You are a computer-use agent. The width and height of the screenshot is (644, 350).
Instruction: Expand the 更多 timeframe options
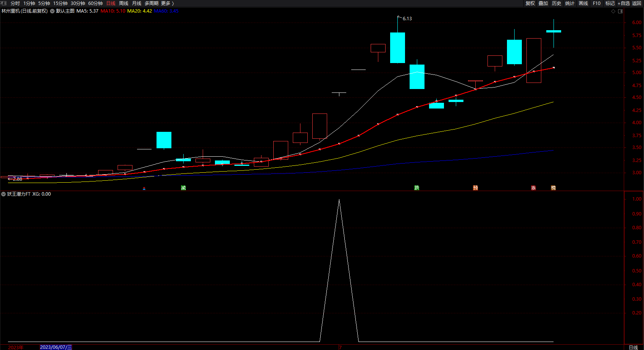(167, 3)
